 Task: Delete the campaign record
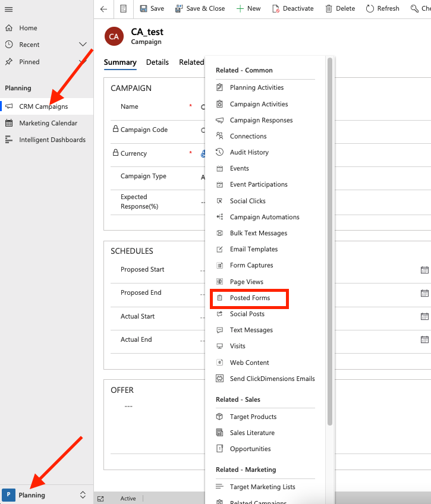click(x=340, y=9)
